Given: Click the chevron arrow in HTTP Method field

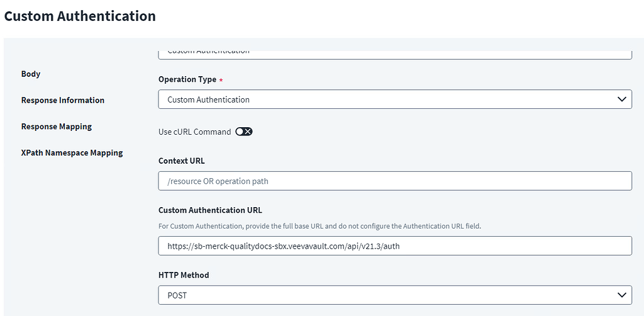Looking at the screenshot, I should (621, 295).
